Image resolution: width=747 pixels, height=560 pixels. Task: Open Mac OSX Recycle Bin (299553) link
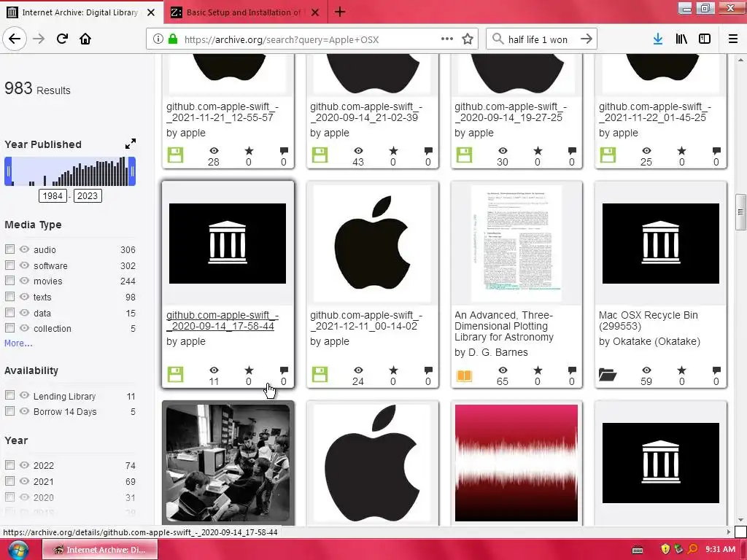(649, 321)
